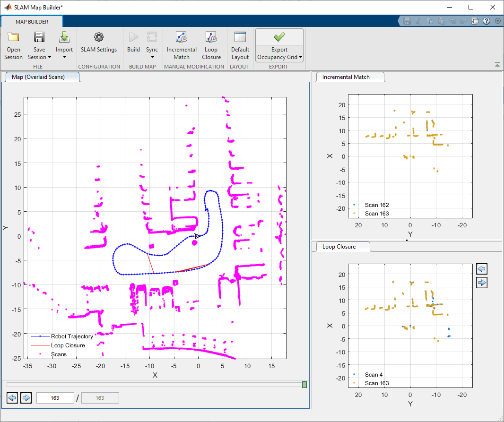Screen dimensions: 504x422
Task: Expand the Save Session dropdown arrow
Action: [x=50, y=57]
